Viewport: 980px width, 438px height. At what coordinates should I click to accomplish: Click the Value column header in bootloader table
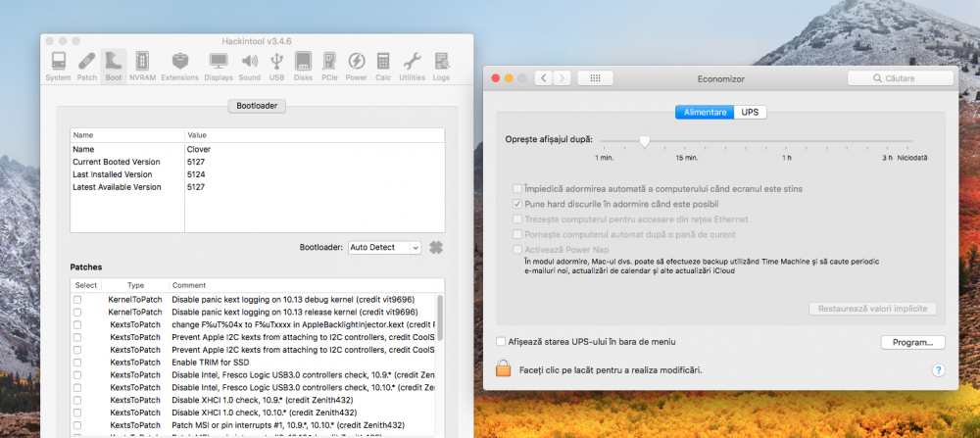point(315,135)
